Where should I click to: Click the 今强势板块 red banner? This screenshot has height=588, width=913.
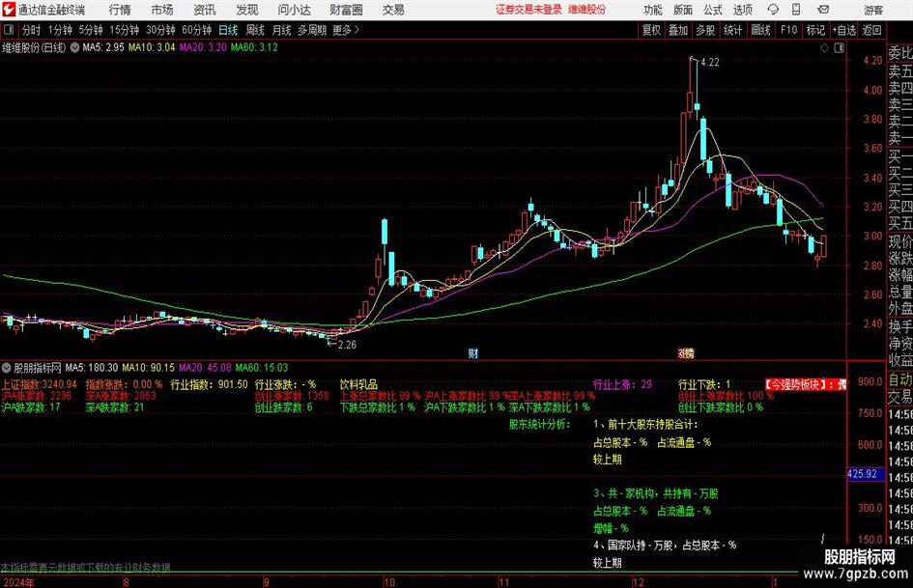(806, 385)
